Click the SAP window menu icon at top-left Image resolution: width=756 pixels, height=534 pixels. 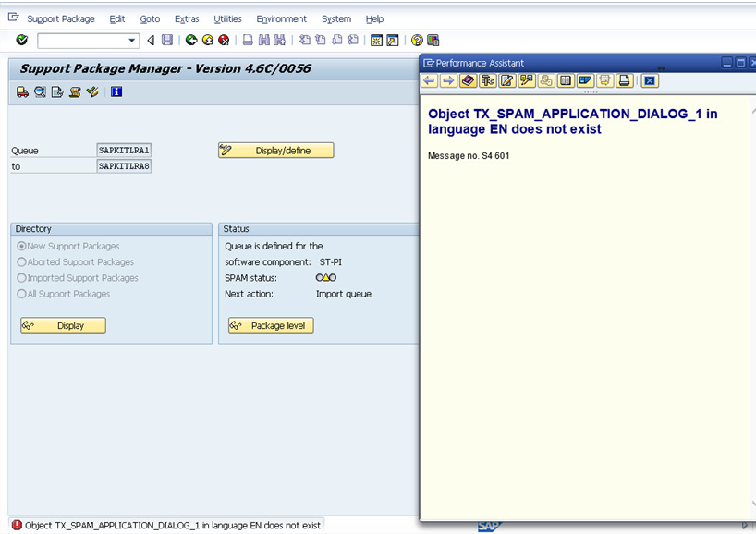click(x=13, y=18)
